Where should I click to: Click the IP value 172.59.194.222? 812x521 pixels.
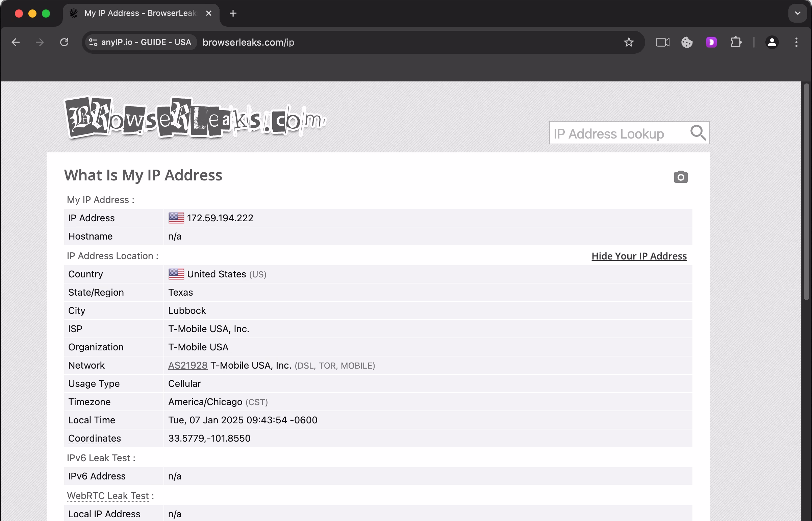point(220,218)
